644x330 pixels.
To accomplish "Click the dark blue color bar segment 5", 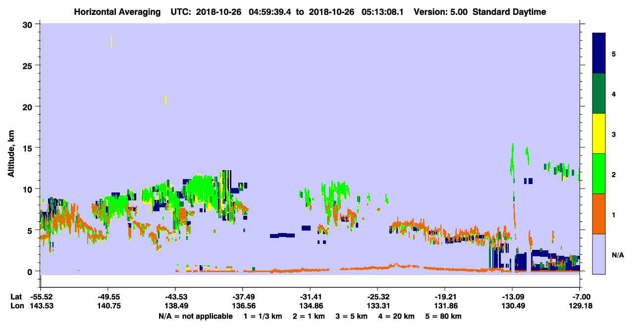I will (x=599, y=53).
